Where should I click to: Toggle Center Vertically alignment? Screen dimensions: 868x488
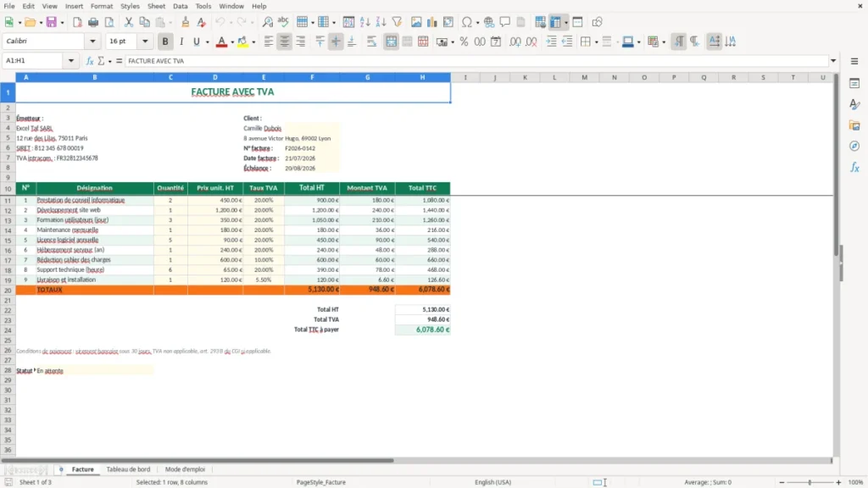click(x=336, y=42)
